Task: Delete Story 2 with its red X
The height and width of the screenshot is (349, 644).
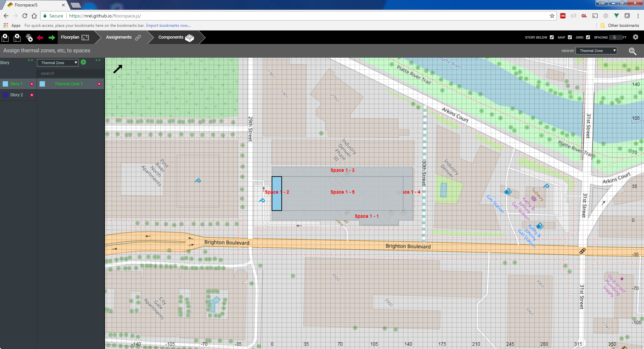Action: (x=32, y=95)
